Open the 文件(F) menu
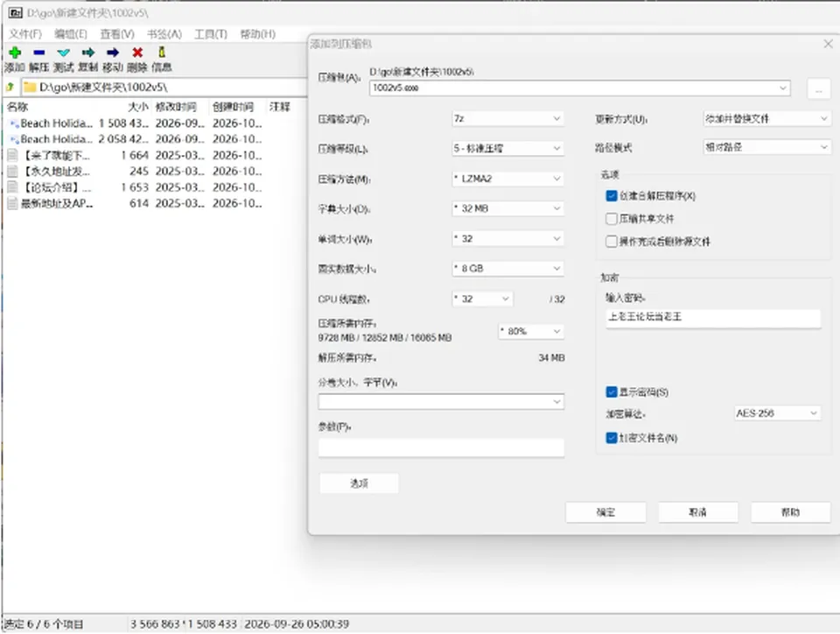Viewport: 840px width, 634px height. (x=25, y=34)
